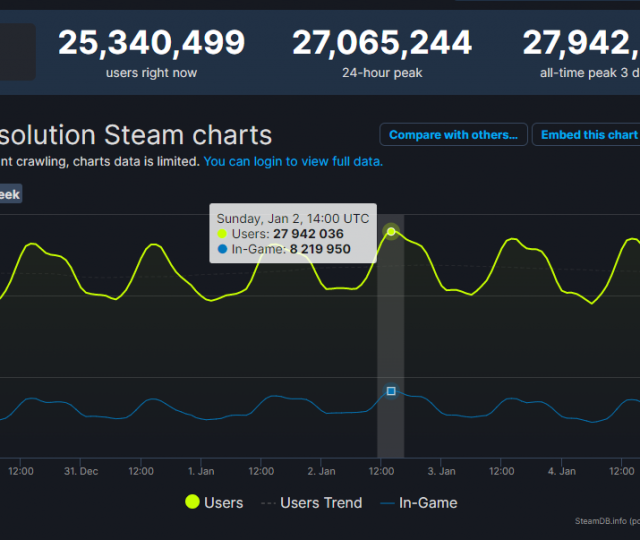This screenshot has width=640, height=540.
Task: Click the 3. Jan date axis label
Action: pos(441,471)
